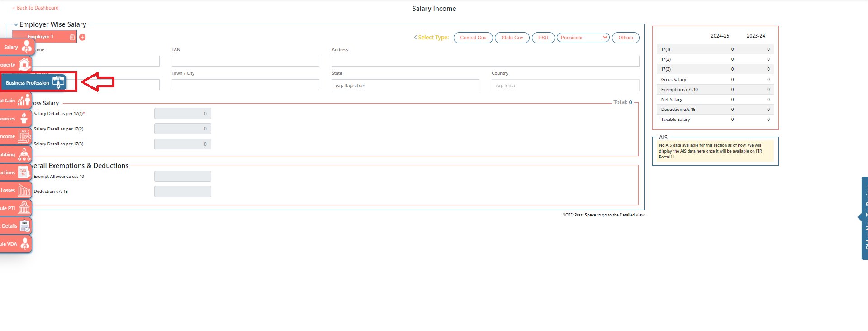The height and width of the screenshot is (331, 868).
Task: Go back to Dashboard
Action: [36, 8]
